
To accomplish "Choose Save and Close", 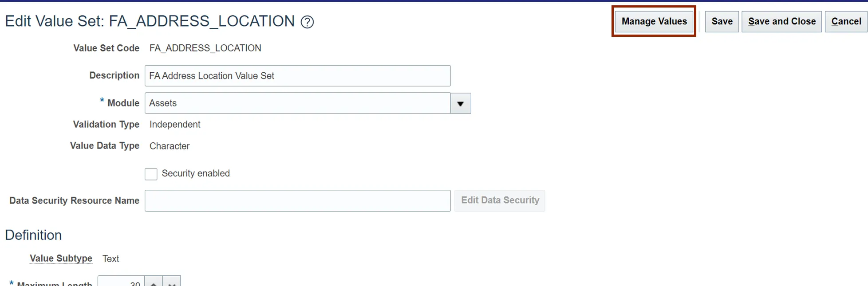I will point(782,21).
